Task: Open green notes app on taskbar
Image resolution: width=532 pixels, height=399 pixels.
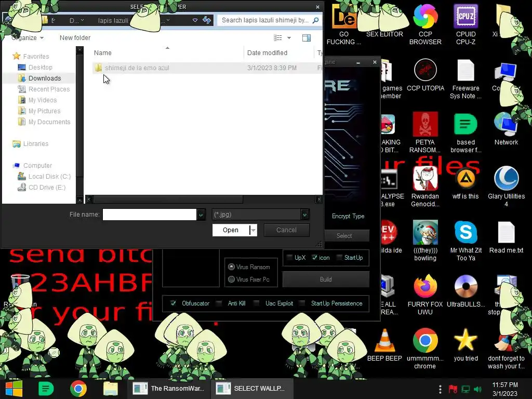Action: coord(46,389)
